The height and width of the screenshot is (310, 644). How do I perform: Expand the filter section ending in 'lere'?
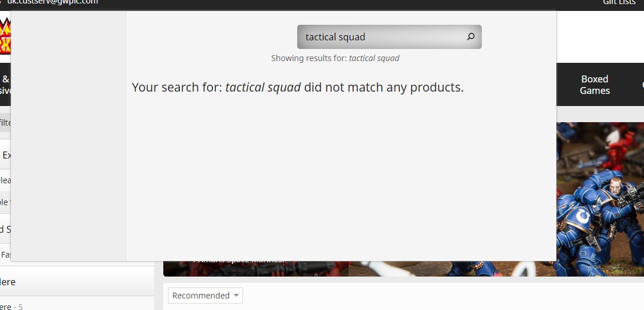(8, 282)
